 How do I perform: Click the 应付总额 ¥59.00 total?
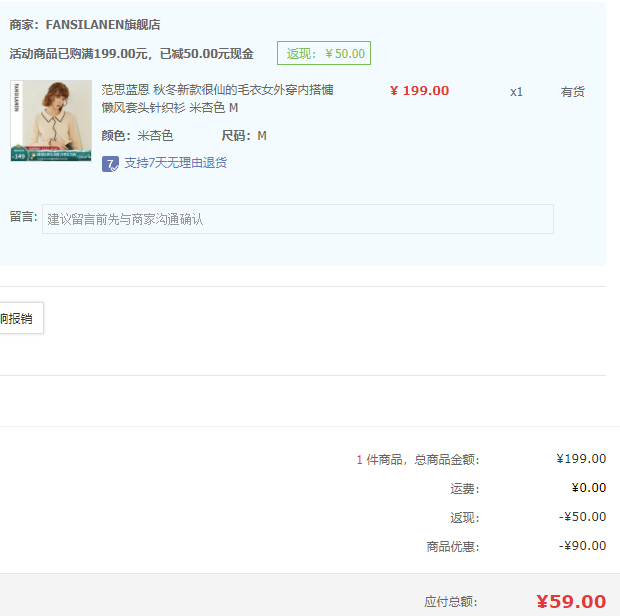571,601
